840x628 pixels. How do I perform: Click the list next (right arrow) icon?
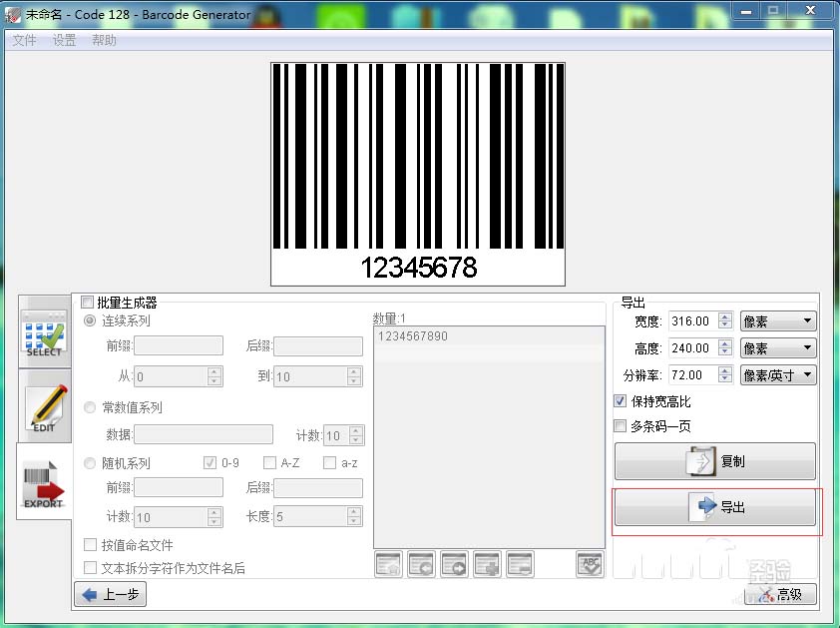454,565
